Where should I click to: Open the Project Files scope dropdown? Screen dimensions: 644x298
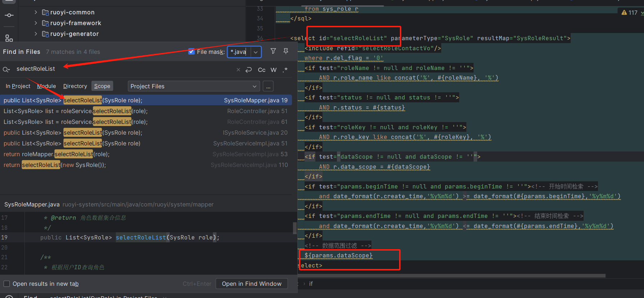(x=194, y=86)
